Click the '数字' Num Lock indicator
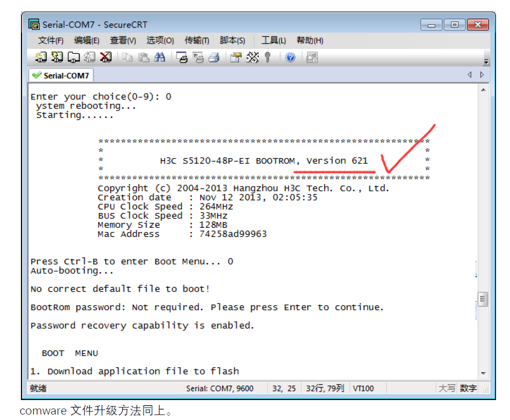Screen dimensions: 510x420 468,388
